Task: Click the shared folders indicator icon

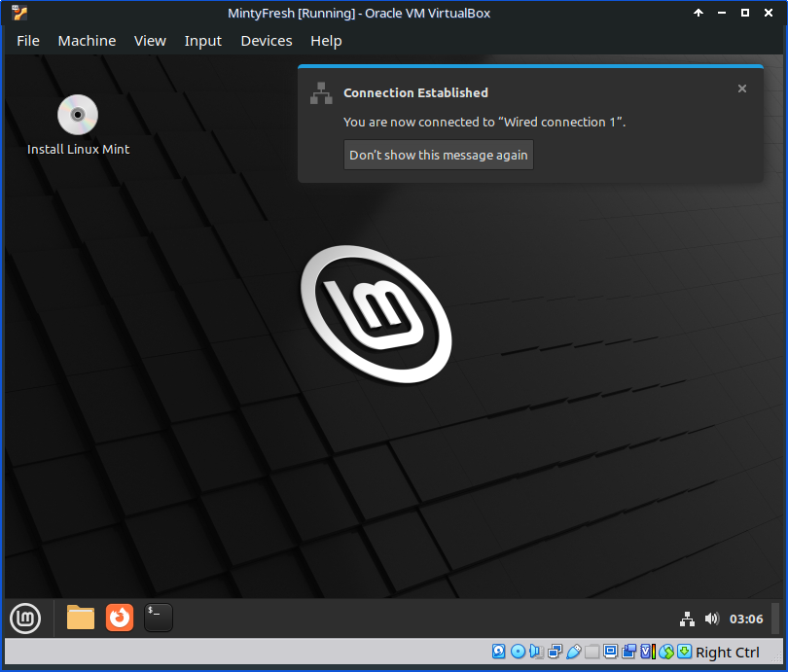Action: [x=592, y=652]
